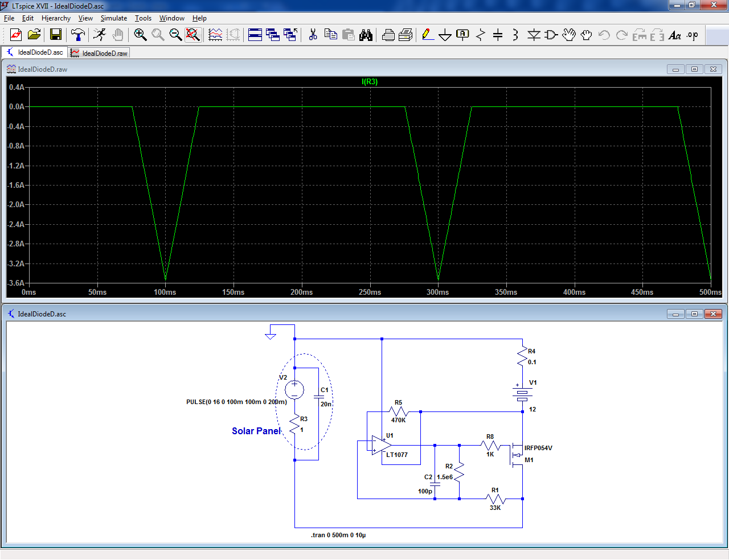
Task: Halt simulation using the hand icon
Action: click(118, 35)
